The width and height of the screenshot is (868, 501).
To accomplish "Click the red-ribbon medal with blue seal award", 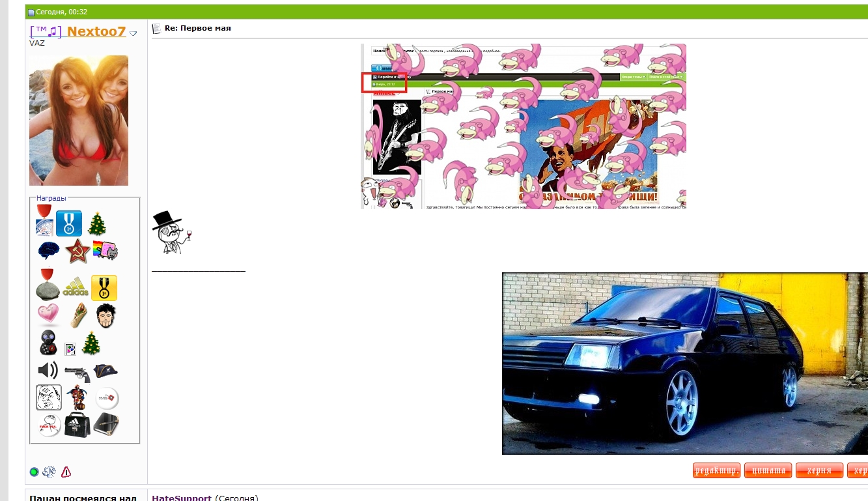I will coord(44,220).
